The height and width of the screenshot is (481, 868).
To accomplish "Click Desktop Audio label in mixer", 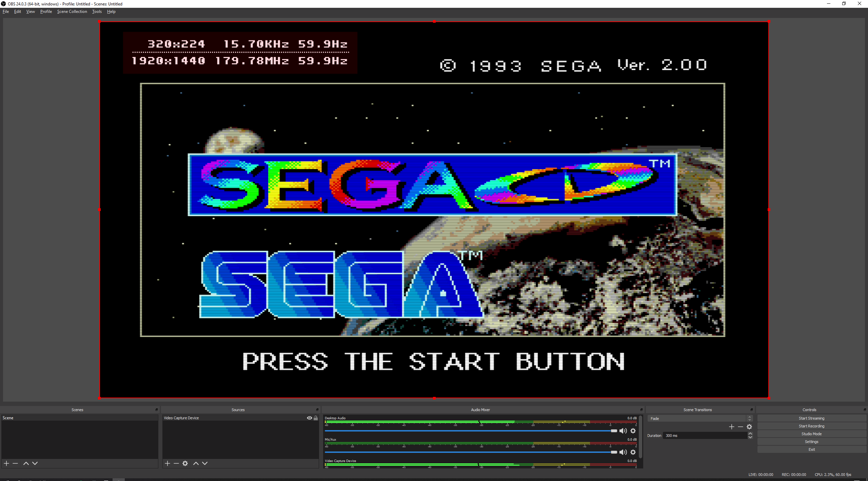I will coord(335,418).
